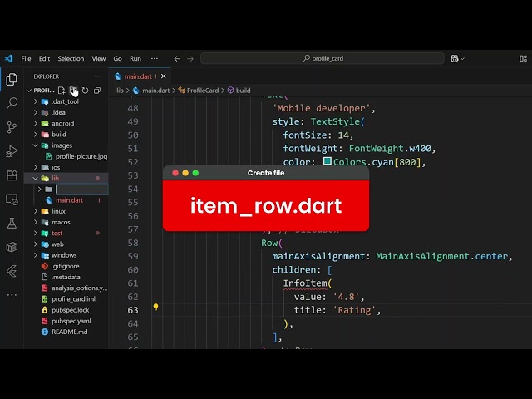This screenshot has width=532, height=399.
Task: Click the cyan color swatch before Colors.cyan
Action: click(327, 161)
